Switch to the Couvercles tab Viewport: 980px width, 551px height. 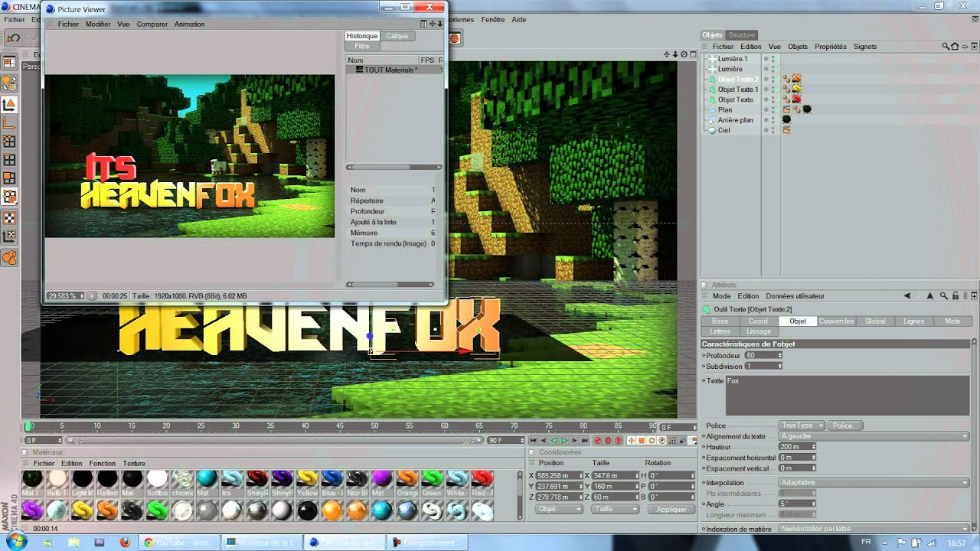(836, 321)
